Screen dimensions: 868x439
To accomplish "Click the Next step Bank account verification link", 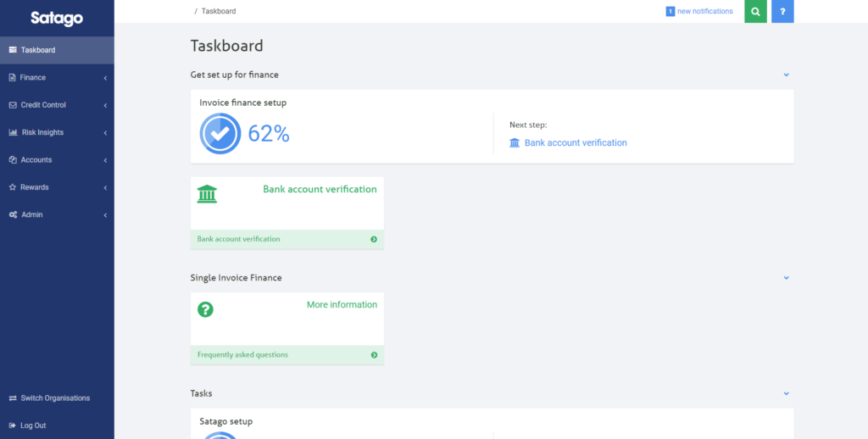I will tap(575, 143).
